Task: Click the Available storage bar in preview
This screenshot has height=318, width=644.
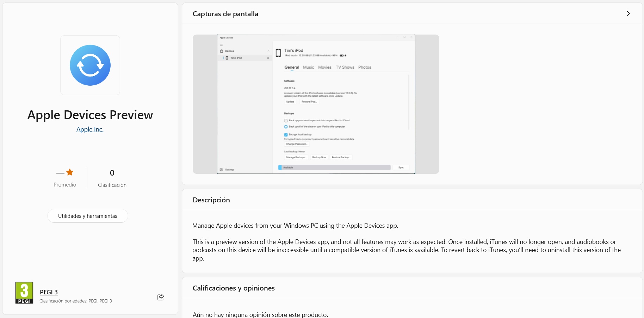Action: (x=334, y=167)
